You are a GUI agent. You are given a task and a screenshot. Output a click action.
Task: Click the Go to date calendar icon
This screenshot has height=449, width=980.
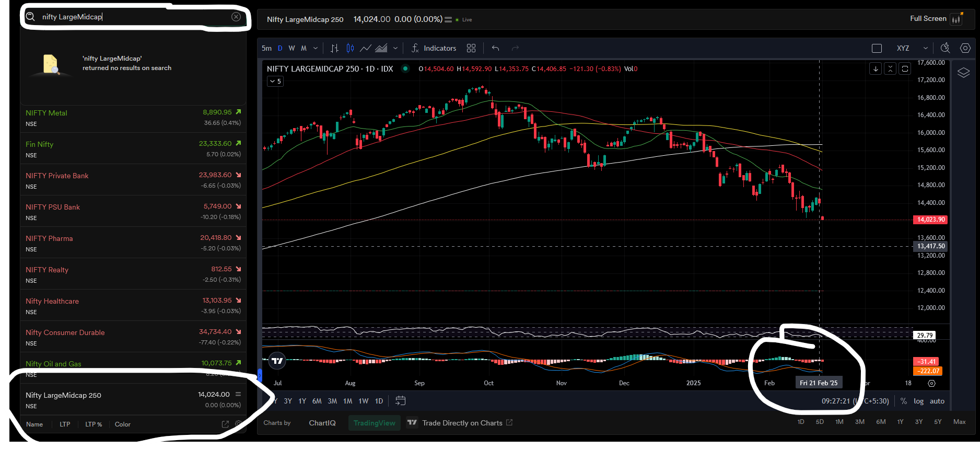(400, 401)
